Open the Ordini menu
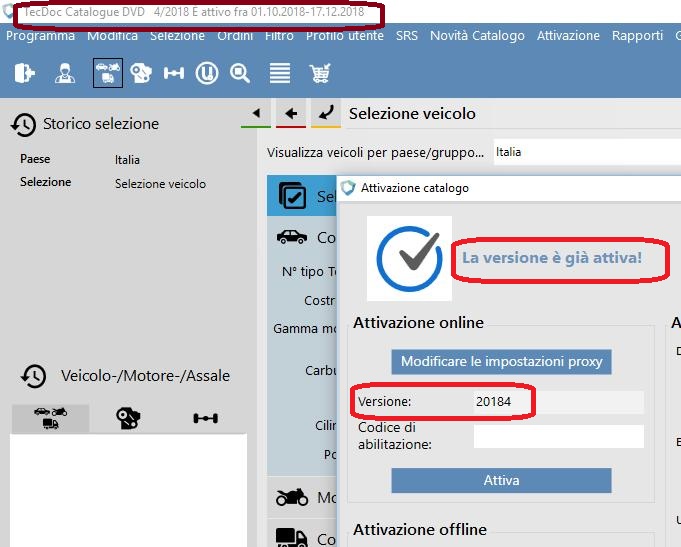 pyautogui.click(x=235, y=36)
